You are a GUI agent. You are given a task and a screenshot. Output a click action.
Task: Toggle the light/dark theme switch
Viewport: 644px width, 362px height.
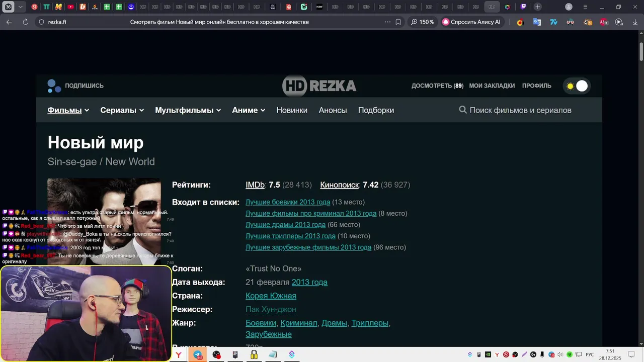click(x=577, y=86)
